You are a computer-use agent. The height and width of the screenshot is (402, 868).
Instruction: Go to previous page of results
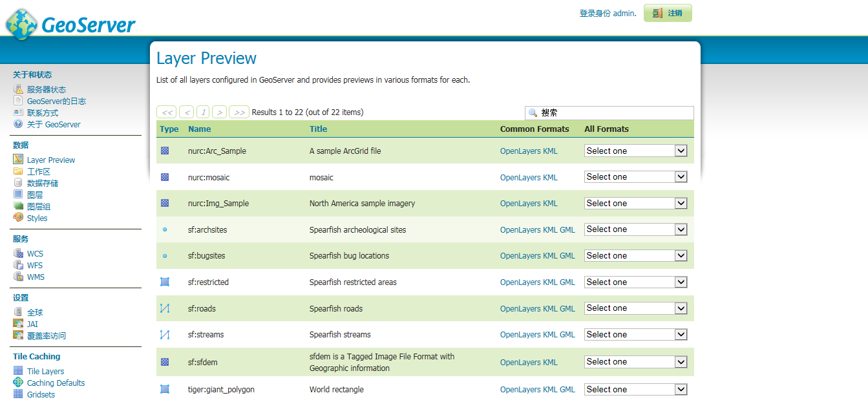pyautogui.click(x=187, y=112)
